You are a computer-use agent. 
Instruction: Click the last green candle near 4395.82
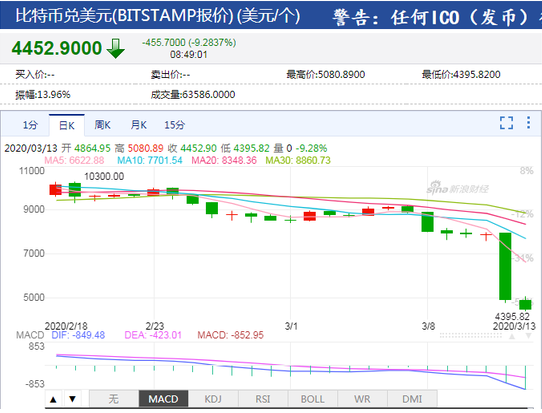[525, 304]
